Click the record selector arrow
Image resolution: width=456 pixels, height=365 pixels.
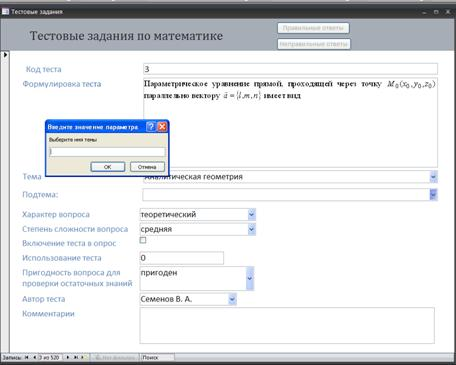pyautogui.click(x=5, y=54)
